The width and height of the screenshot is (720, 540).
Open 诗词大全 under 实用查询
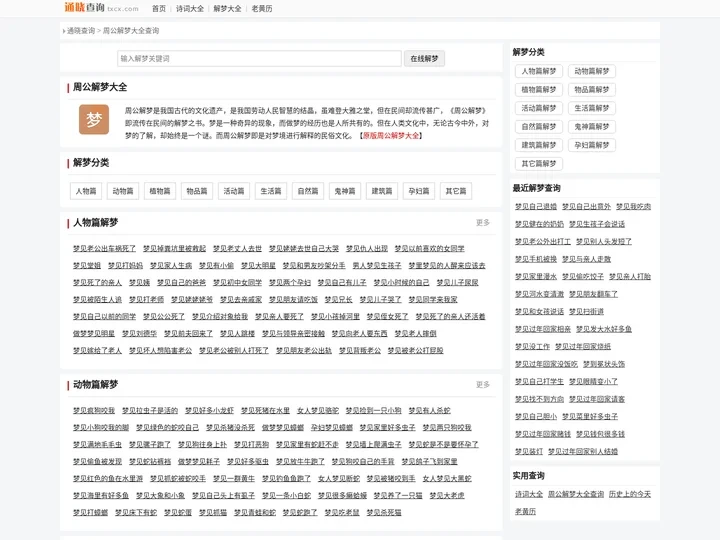tap(529, 494)
